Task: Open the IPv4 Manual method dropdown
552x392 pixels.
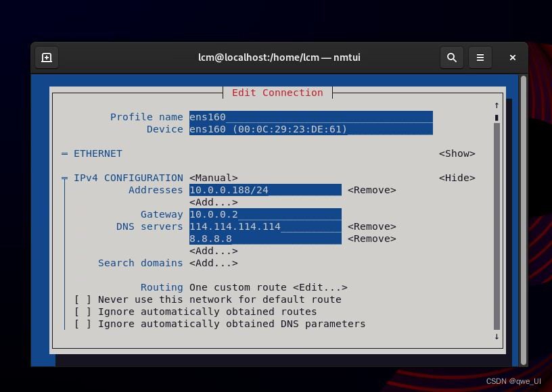Action: pyautogui.click(x=213, y=178)
